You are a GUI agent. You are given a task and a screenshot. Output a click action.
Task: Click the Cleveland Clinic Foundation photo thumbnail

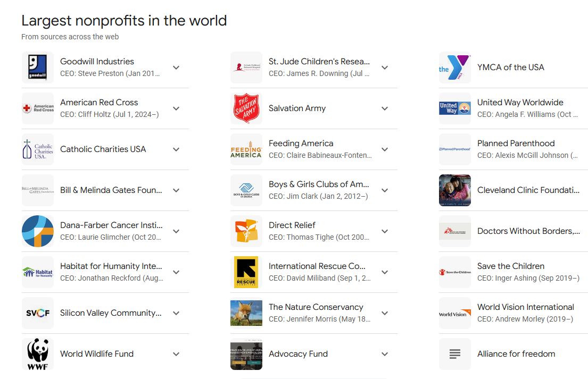(x=455, y=190)
